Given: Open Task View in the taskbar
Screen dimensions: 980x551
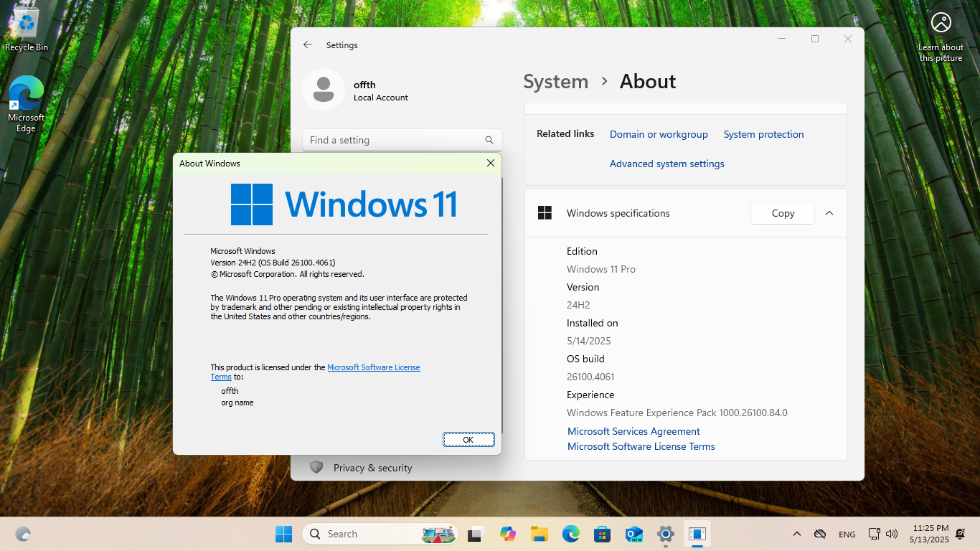Looking at the screenshot, I should pos(476,534).
